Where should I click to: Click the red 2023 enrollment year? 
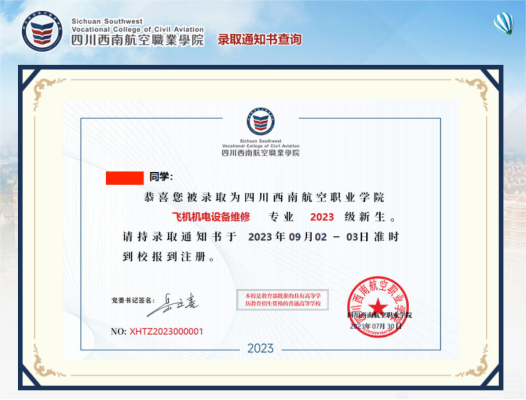322,217
